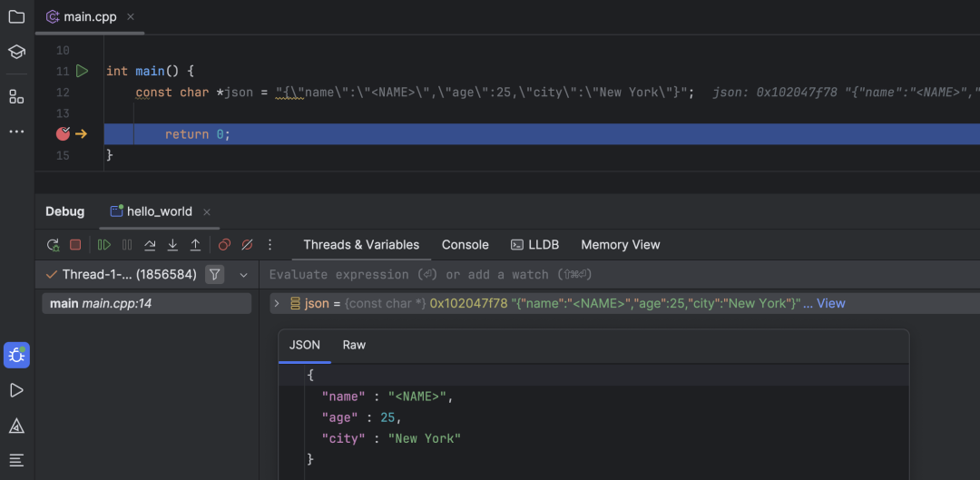Close the main.cpp editor tab
Viewport: 980px width, 480px height.
click(130, 17)
